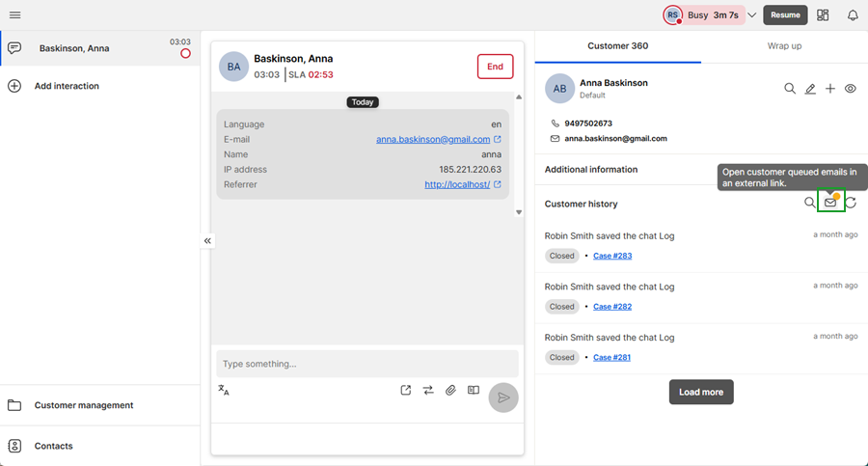Viewport: 868px width, 466px height.
Task: Search within customer history
Action: coord(810,203)
